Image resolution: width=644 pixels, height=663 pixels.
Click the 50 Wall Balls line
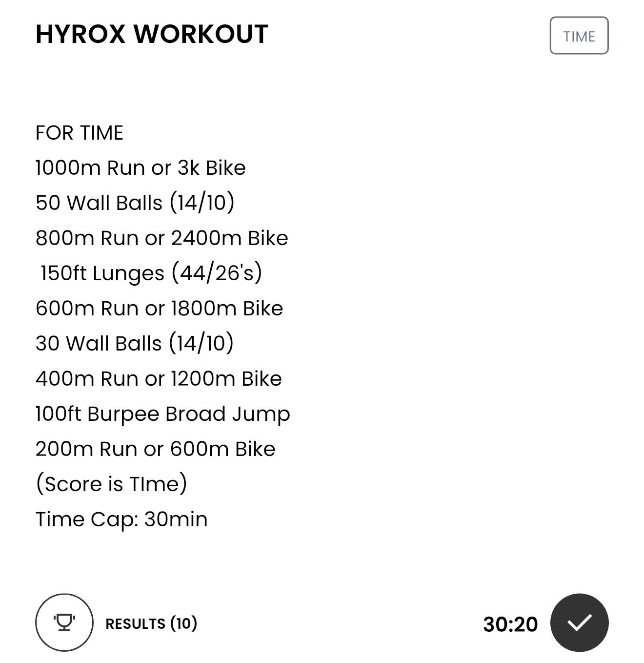135,203
